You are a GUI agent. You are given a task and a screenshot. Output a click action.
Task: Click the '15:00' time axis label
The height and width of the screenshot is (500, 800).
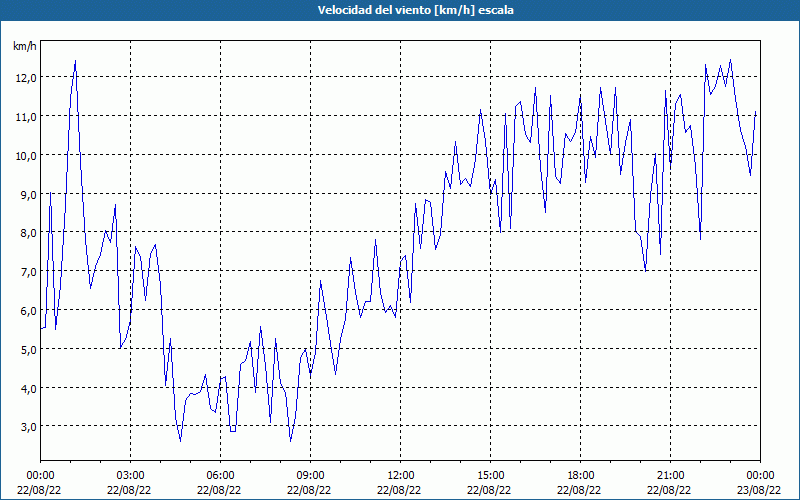click(491, 476)
